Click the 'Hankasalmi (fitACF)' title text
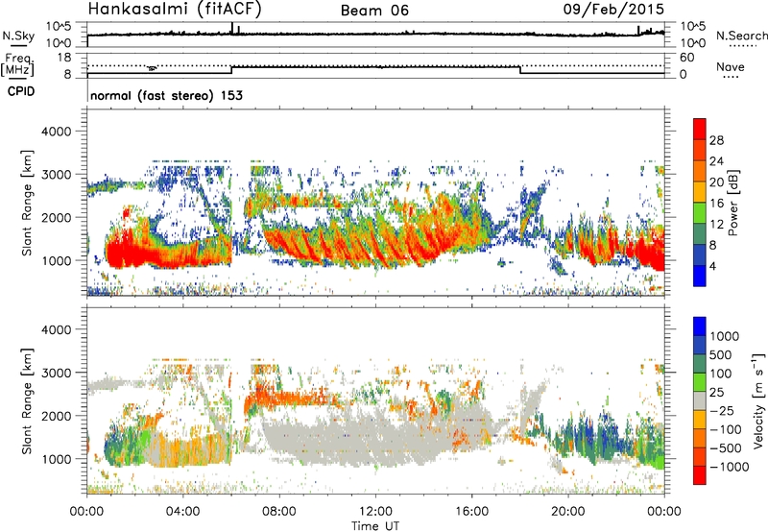The height and width of the screenshot is (532, 768). tap(175, 9)
